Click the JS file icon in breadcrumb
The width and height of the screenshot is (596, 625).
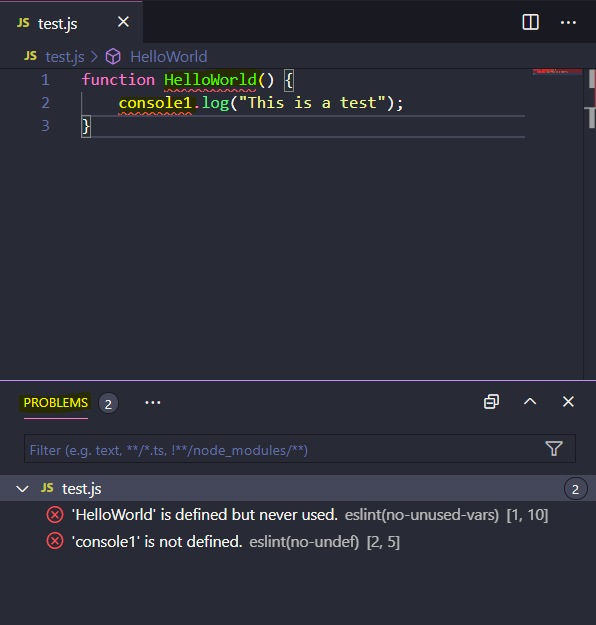pyautogui.click(x=30, y=56)
